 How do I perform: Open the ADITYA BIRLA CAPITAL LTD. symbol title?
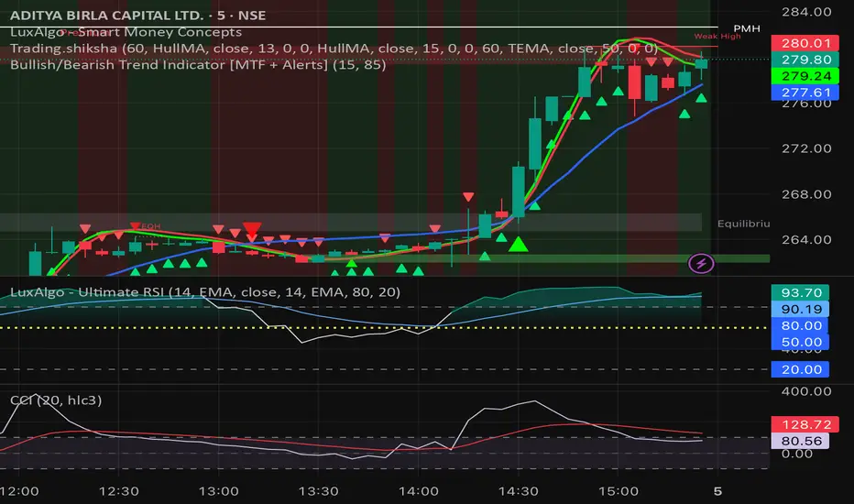point(137,16)
